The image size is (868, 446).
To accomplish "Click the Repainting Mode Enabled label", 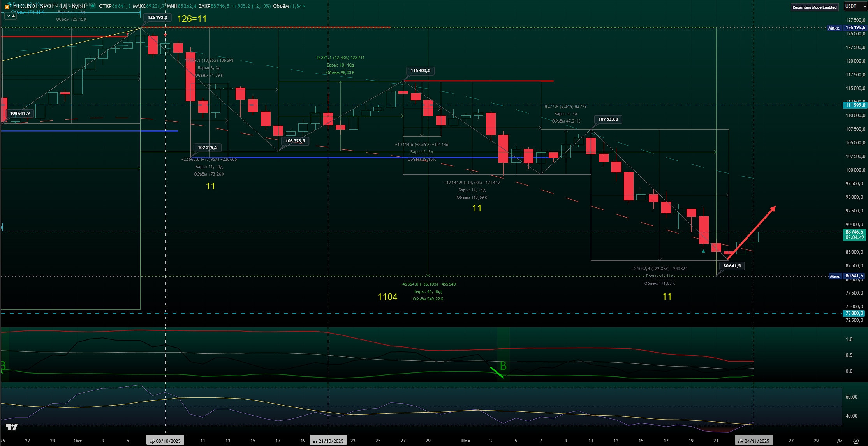I will tap(814, 7).
